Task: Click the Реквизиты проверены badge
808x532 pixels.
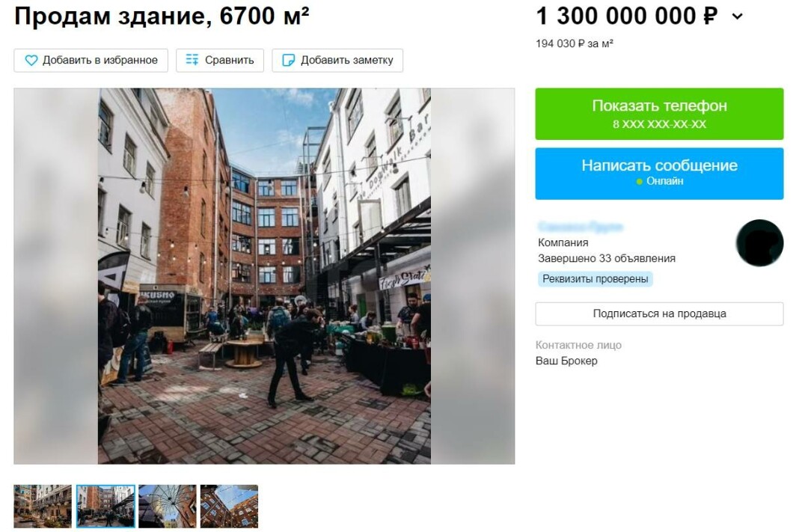Action: pyautogui.click(x=596, y=279)
